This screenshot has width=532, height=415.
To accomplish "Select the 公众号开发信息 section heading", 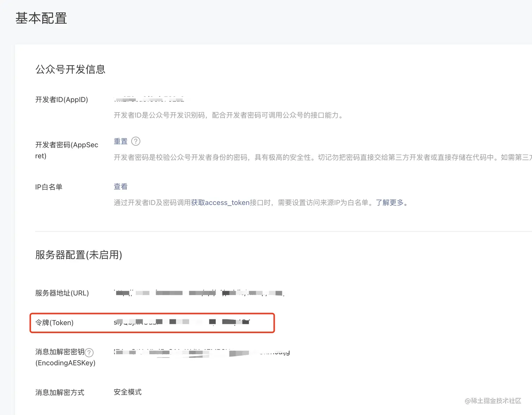I will point(70,69).
